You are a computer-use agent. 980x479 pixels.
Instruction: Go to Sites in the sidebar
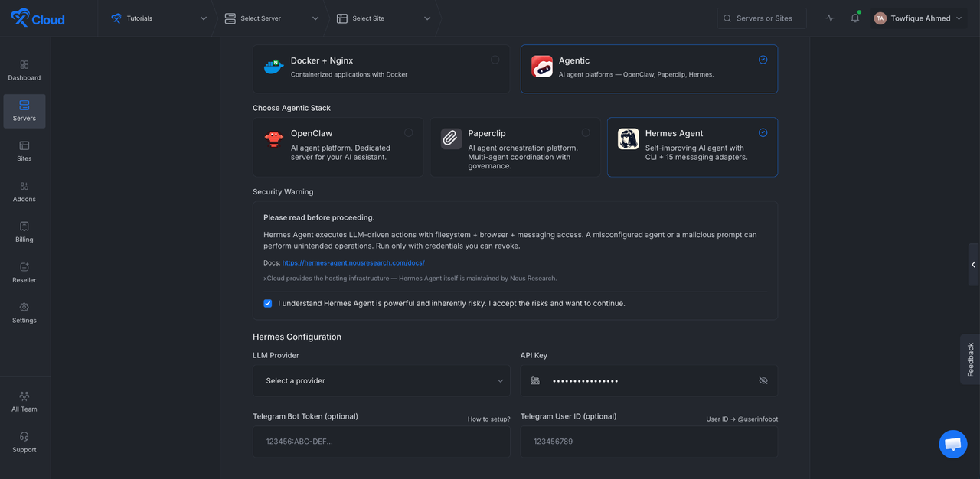coord(24,152)
